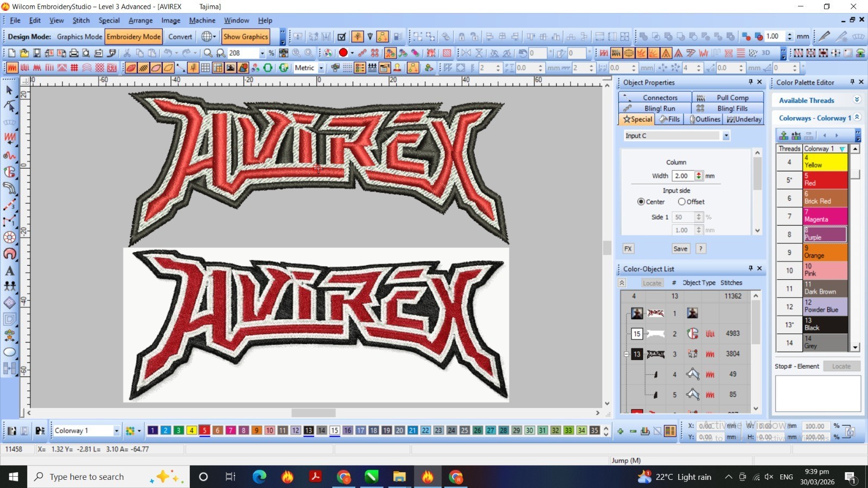Open the globe icon dropdown arrow

[214, 36]
